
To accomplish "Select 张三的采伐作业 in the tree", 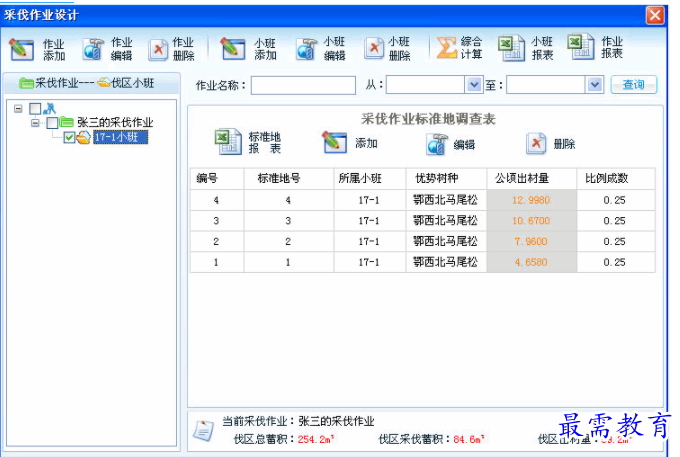I will 115,122.
